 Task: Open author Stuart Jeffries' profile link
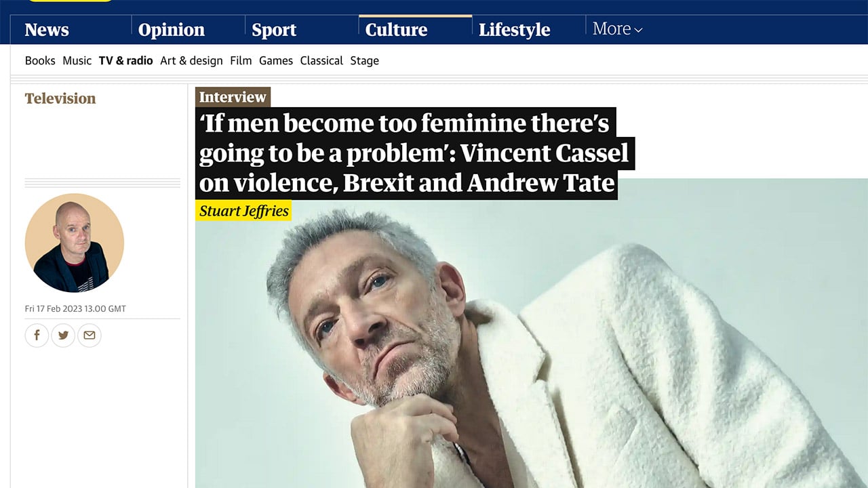(x=244, y=211)
